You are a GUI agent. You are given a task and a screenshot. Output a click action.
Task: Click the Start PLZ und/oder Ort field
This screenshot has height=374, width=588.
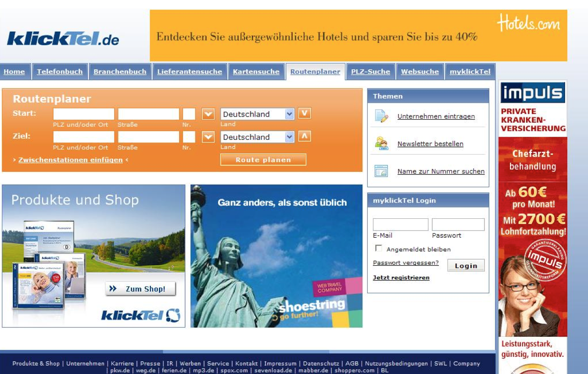tap(83, 114)
